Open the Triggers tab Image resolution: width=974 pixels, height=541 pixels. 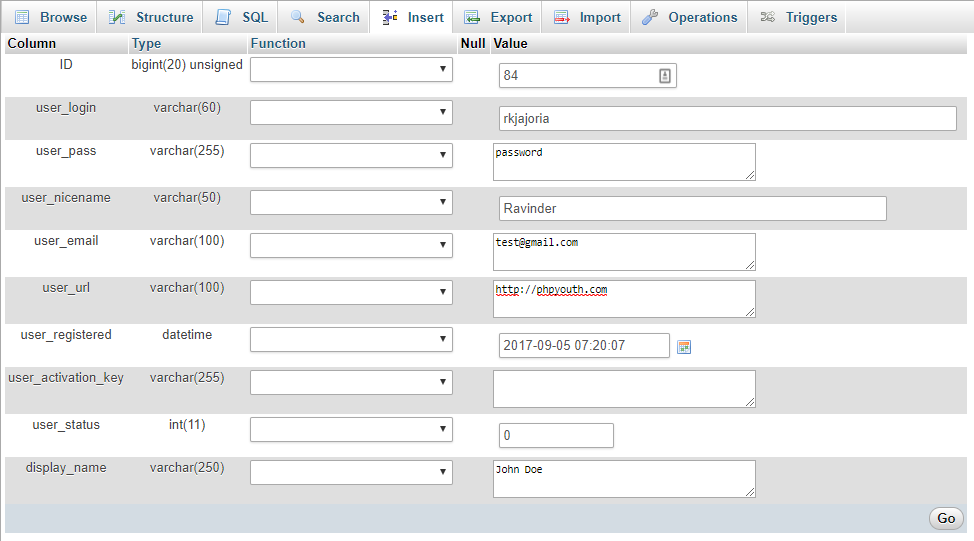point(798,17)
